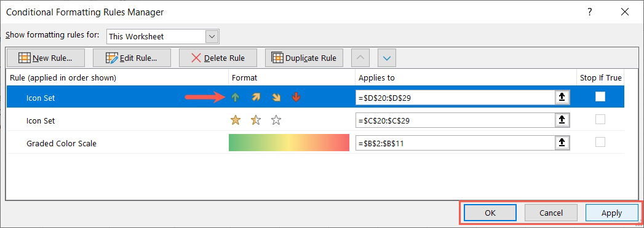
Task: Click range selector icon for $C$20:$C$29
Action: pyautogui.click(x=563, y=120)
